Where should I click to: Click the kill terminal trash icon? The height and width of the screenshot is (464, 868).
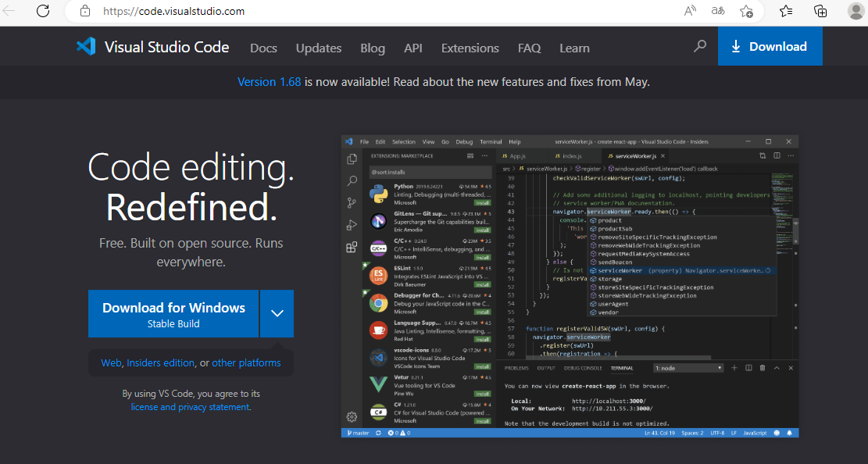coord(763,368)
